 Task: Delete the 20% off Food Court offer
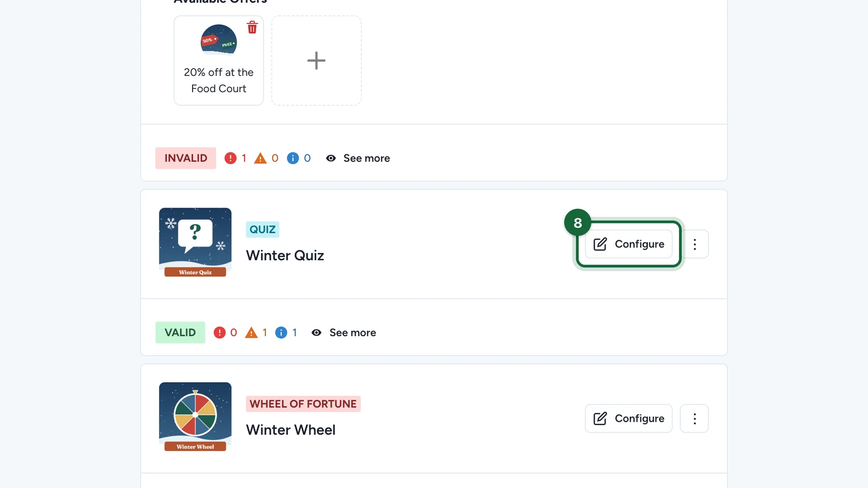point(252,28)
